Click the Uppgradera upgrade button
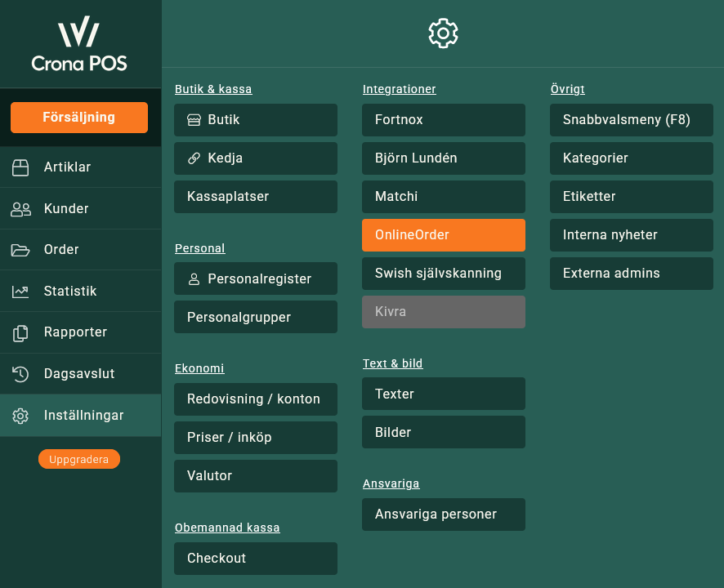The image size is (724, 588). [x=79, y=460]
